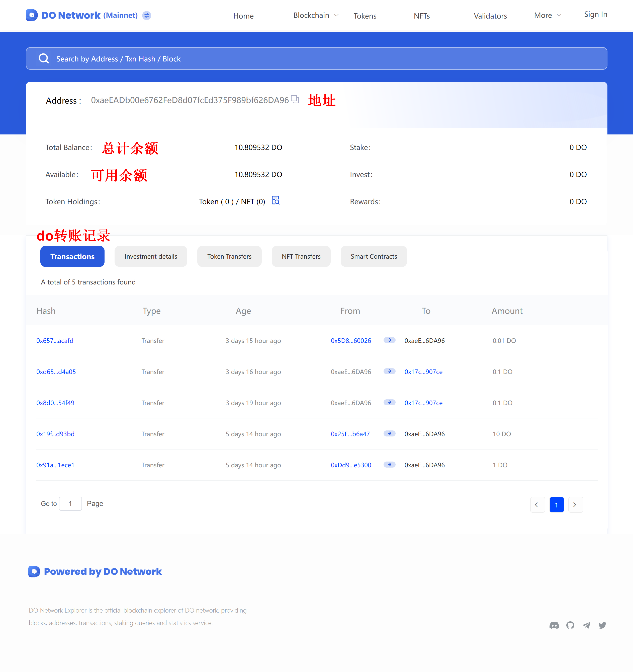The image size is (633, 672).
Task: Open the Telegram icon in footer
Action: click(x=586, y=625)
